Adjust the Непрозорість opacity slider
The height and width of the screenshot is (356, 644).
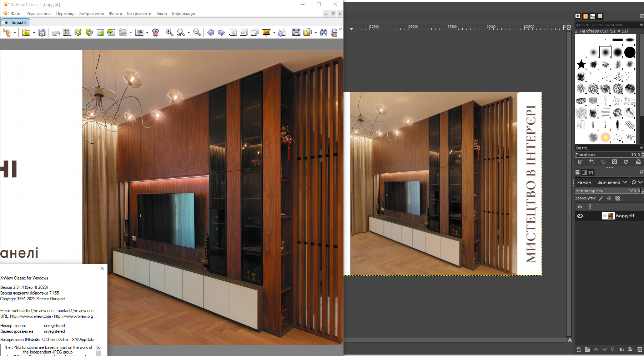[607, 191]
